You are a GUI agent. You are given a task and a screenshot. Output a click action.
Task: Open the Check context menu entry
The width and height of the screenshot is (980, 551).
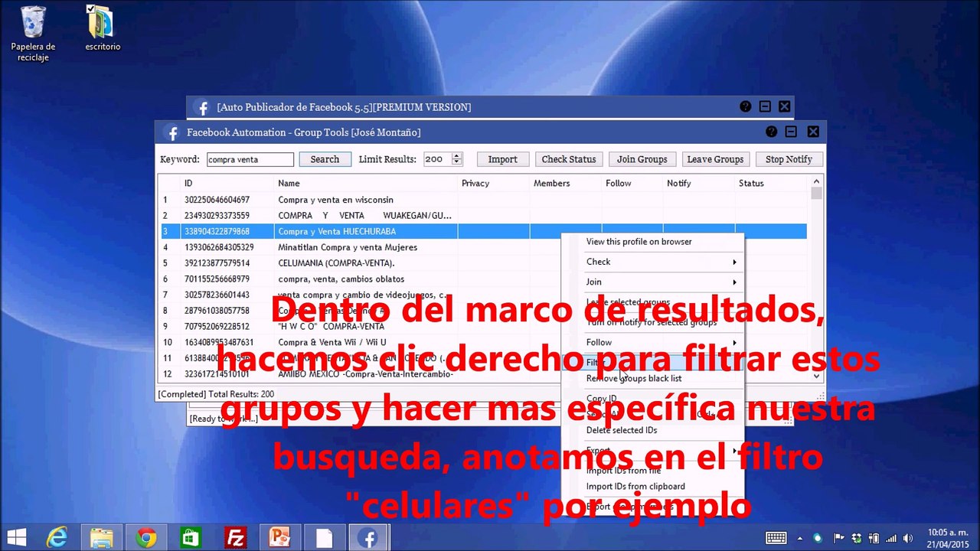(x=653, y=262)
